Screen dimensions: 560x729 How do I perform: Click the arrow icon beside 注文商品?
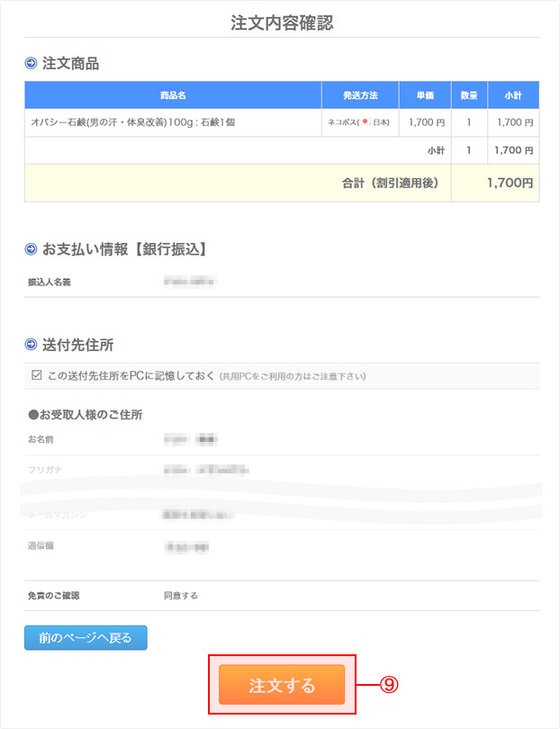(32, 64)
